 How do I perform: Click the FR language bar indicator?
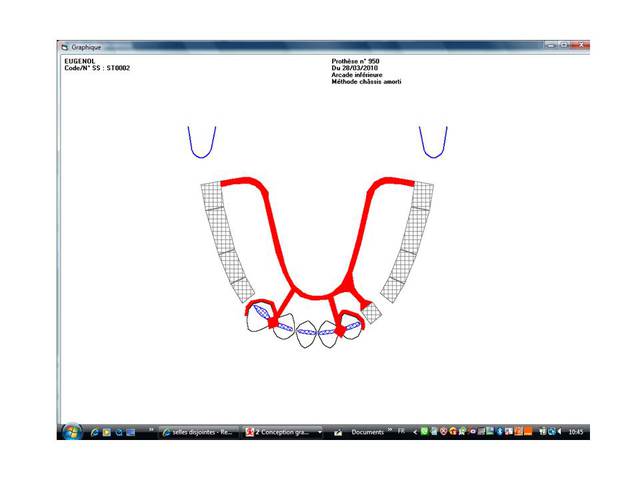401,432
